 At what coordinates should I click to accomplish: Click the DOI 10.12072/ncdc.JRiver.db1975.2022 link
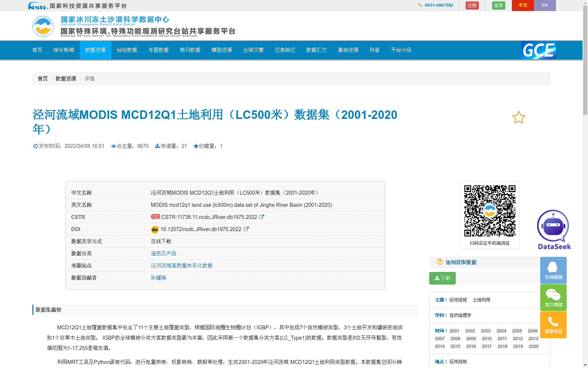(201, 229)
